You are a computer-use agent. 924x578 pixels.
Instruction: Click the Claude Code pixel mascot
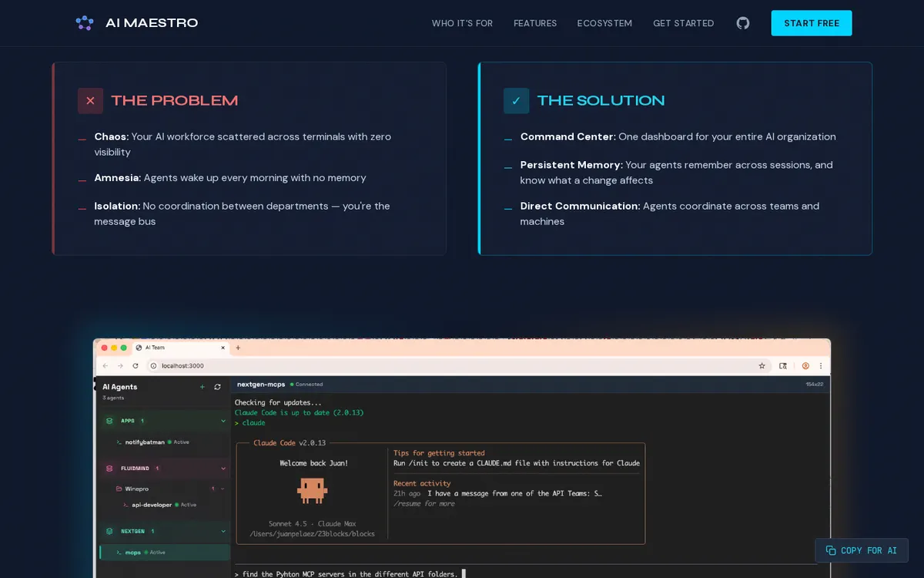click(x=313, y=490)
